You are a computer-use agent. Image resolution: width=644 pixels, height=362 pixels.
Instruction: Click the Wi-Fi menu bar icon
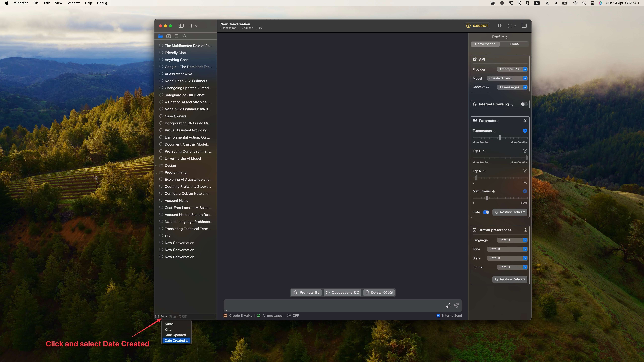point(575,3)
